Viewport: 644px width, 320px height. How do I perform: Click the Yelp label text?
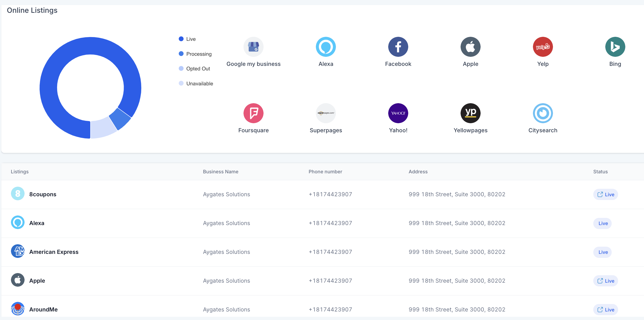coord(543,64)
